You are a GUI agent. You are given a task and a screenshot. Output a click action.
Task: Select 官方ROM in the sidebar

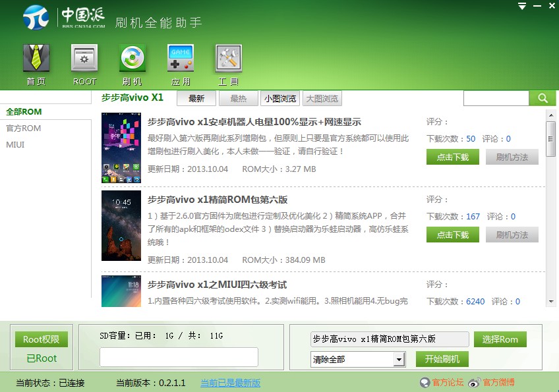pyautogui.click(x=24, y=128)
